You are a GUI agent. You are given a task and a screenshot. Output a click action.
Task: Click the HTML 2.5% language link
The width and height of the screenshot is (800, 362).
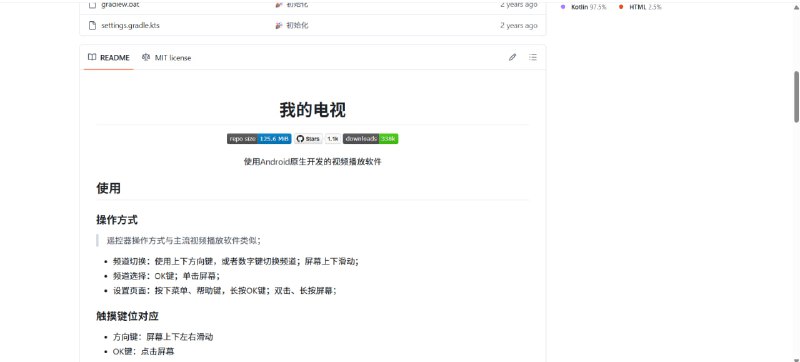click(x=645, y=7)
